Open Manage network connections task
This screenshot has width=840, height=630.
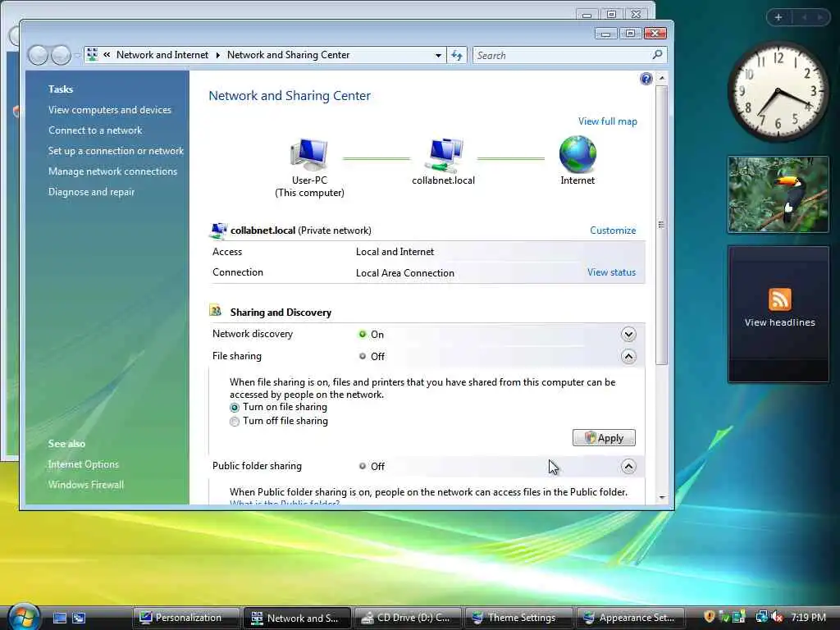(112, 171)
